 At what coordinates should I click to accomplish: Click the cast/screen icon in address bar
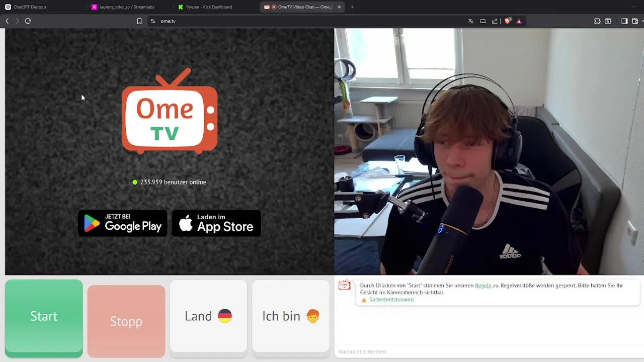click(x=483, y=21)
